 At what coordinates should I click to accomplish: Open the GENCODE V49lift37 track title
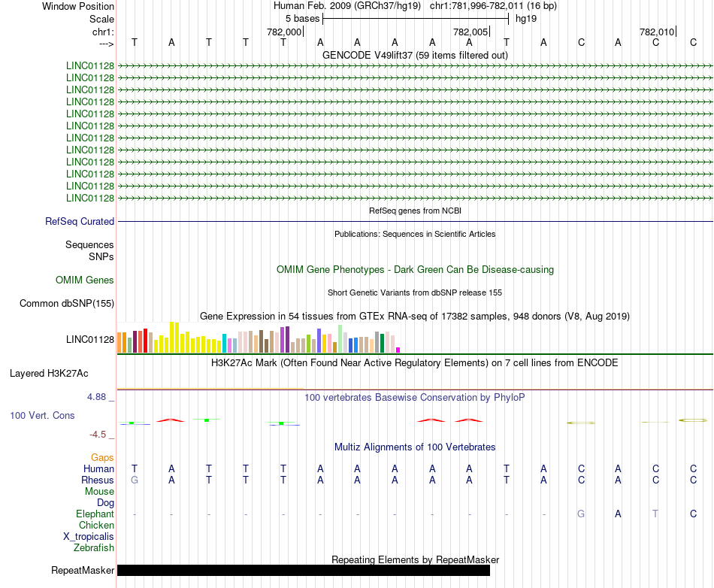point(415,55)
